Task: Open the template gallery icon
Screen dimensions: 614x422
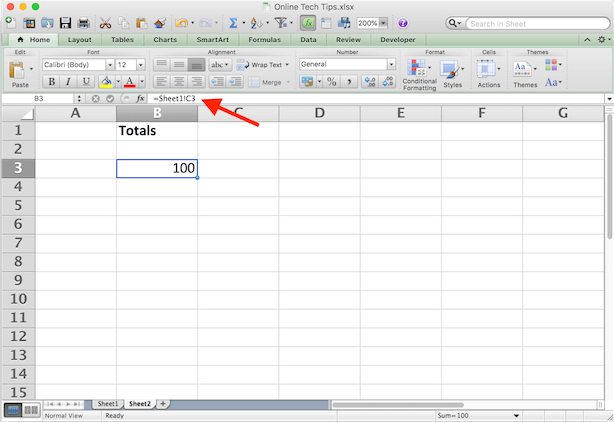Action: (29, 23)
